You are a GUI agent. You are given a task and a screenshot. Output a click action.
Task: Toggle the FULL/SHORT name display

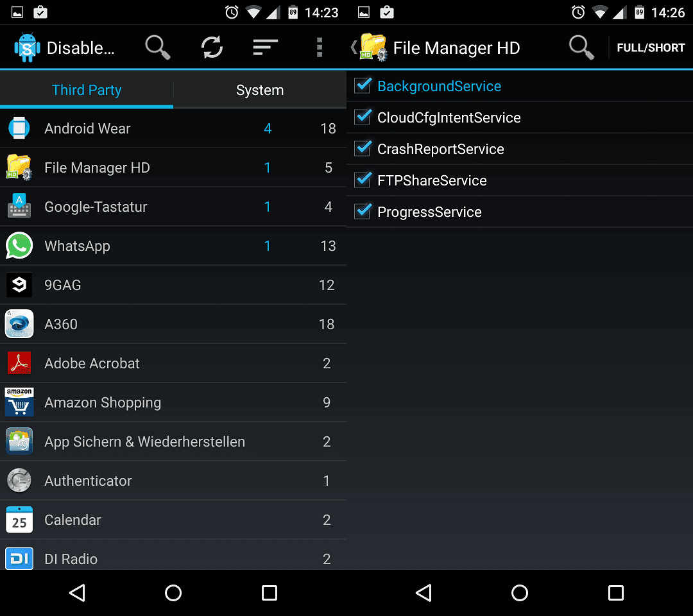click(651, 47)
